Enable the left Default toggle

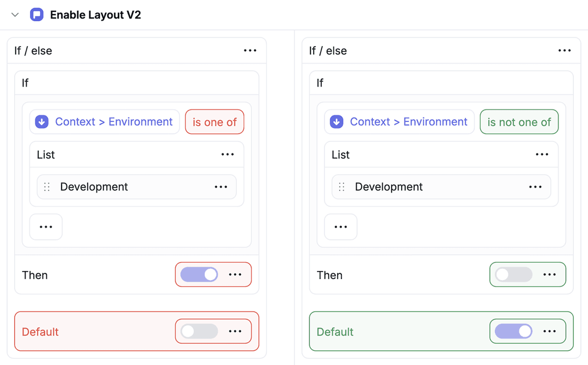(x=199, y=331)
